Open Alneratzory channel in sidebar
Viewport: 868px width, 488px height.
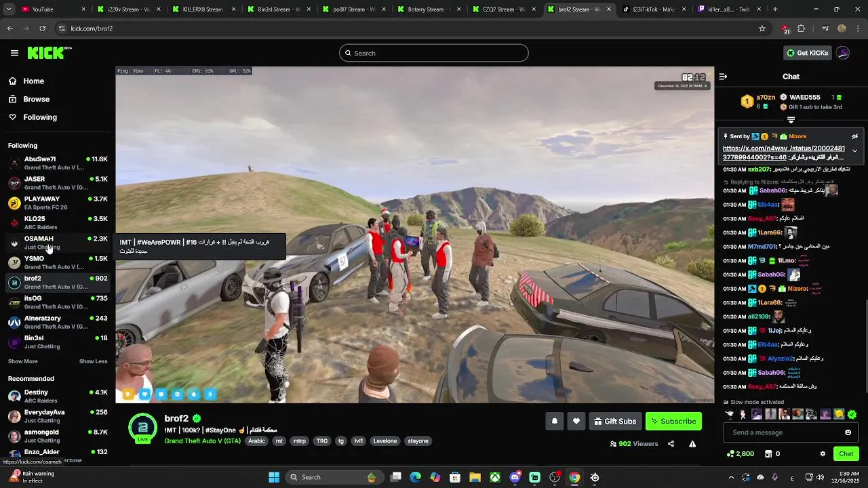pyautogui.click(x=58, y=323)
